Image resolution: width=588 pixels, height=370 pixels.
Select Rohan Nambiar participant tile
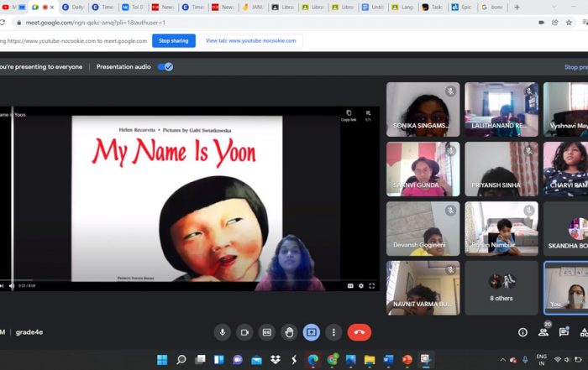[501, 228]
